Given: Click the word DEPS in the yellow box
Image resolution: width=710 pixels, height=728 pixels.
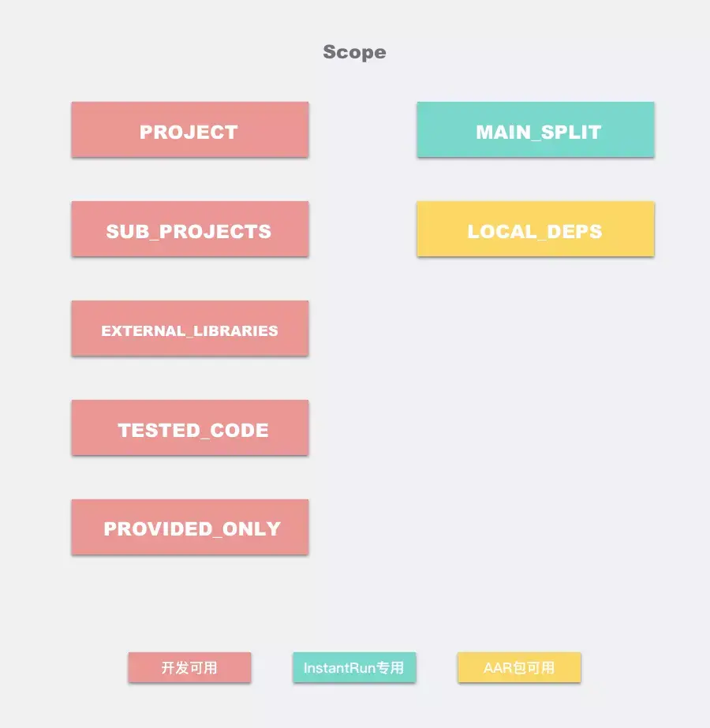Looking at the screenshot, I should tap(574, 231).
